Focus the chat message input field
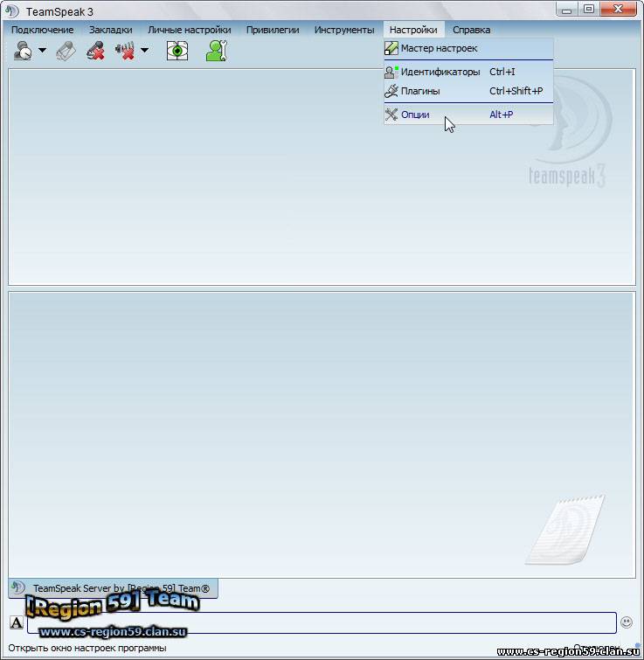 pyautogui.click(x=322, y=622)
